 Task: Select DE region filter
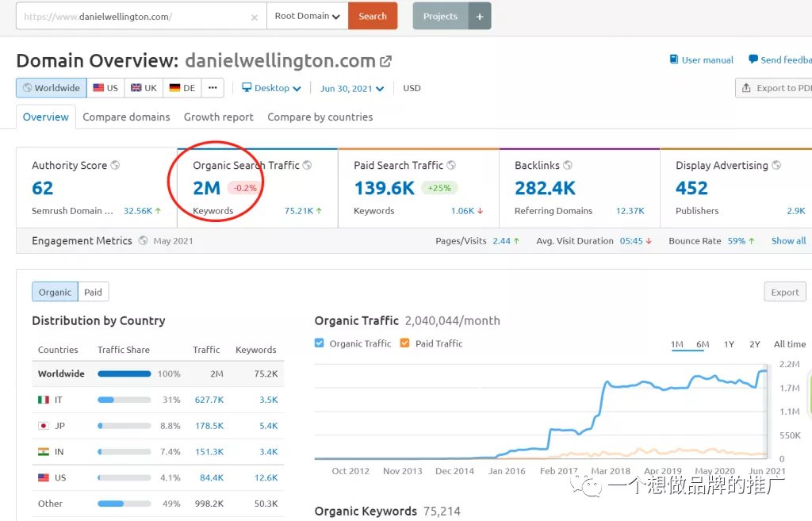(182, 88)
